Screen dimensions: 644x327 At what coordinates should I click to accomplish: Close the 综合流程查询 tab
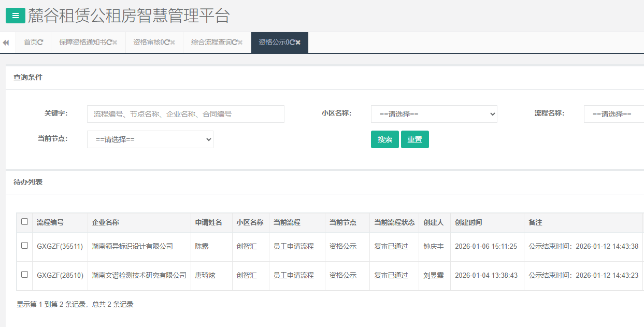point(240,42)
